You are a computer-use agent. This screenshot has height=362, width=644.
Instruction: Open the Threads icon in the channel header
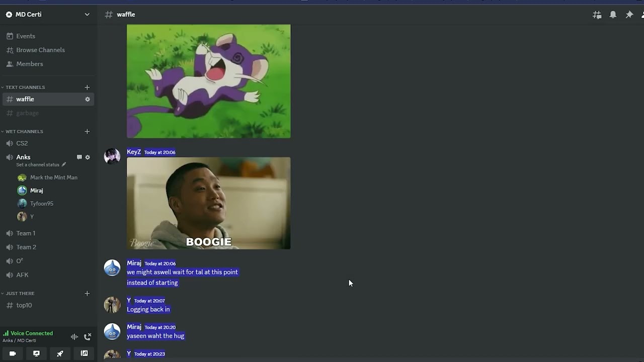click(597, 15)
